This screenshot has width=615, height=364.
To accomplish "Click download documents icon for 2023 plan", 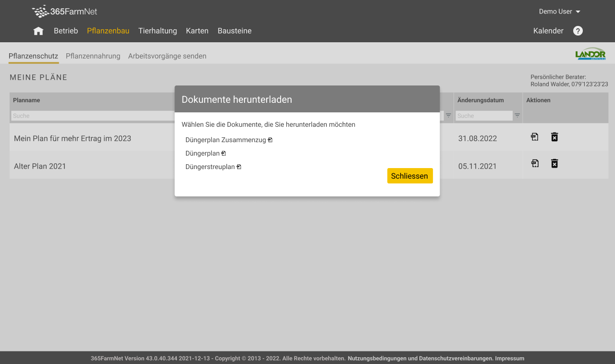I will [x=535, y=137].
